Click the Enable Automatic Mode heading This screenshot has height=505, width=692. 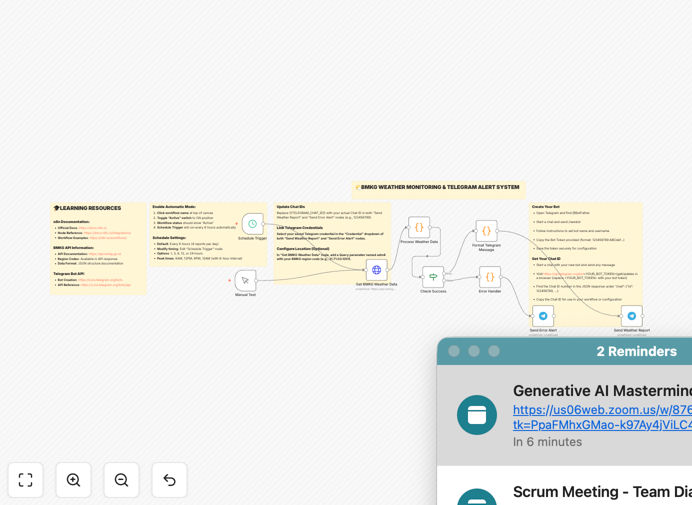point(174,207)
